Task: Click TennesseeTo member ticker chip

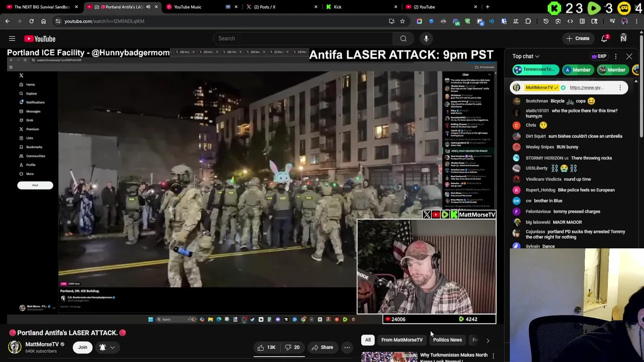Action: click(535, 70)
